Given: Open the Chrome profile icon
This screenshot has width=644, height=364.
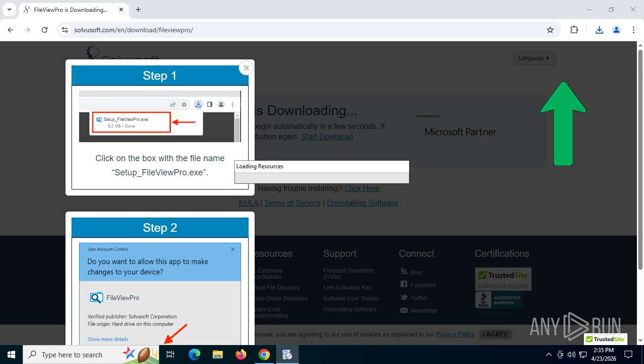Looking at the screenshot, I should [x=617, y=30].
